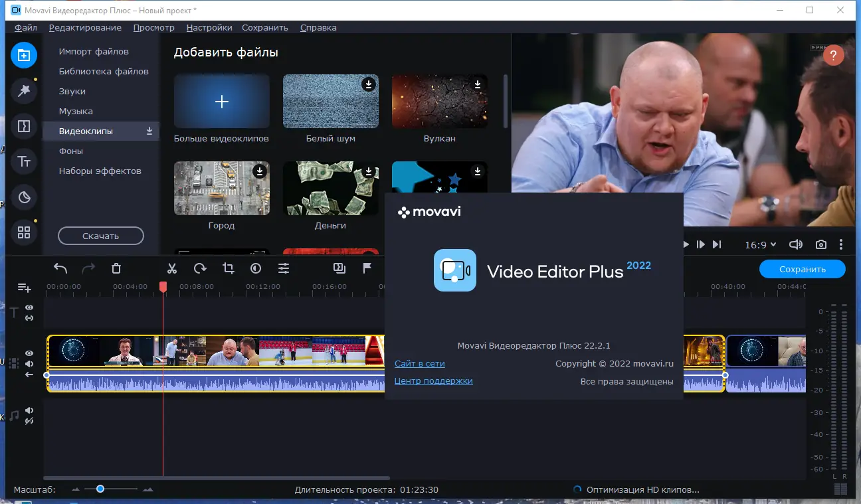Add a marker with the flag icon
Screen dimensions: 861x504
pyautogui.click(x=367, y=268)
